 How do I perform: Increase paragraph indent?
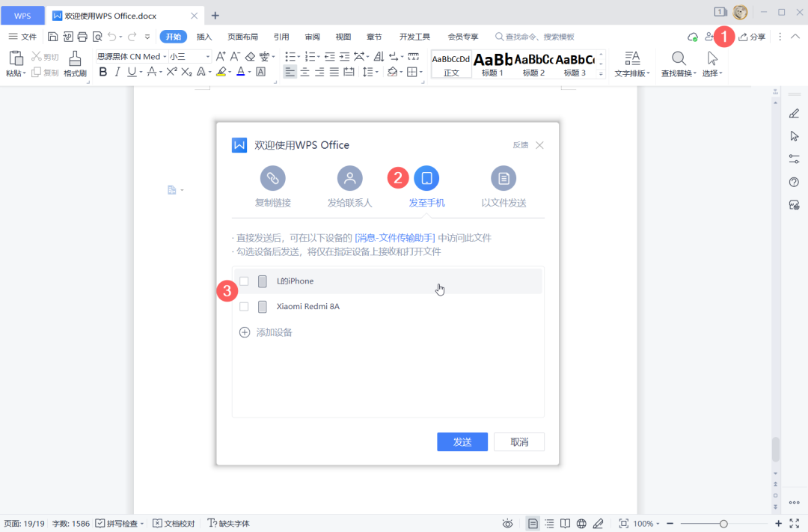pyautogui.click(x=345, y=56)
